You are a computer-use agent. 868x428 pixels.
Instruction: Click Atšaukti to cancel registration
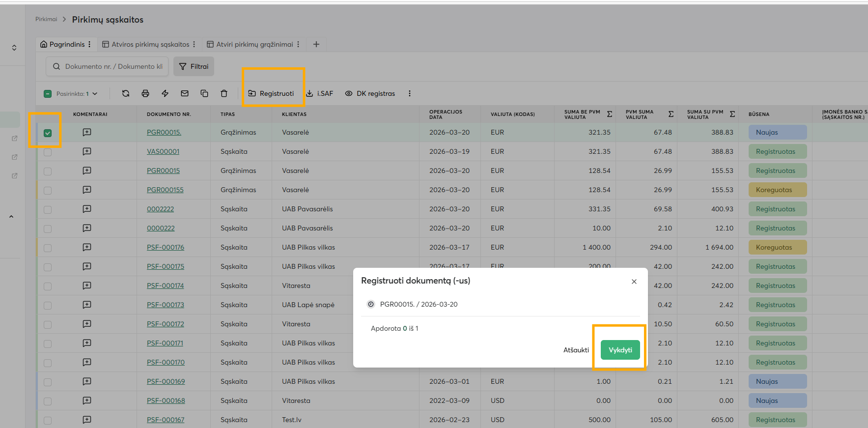[x=576, y=350]
